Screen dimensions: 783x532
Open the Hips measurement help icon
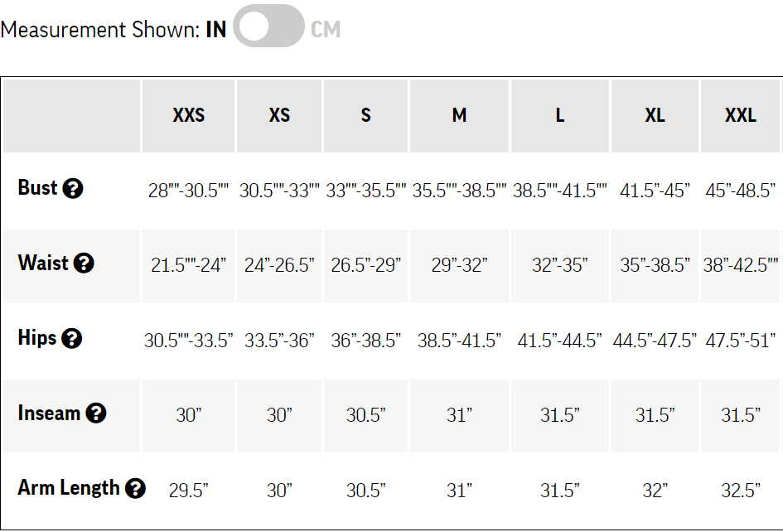point(72,339)
